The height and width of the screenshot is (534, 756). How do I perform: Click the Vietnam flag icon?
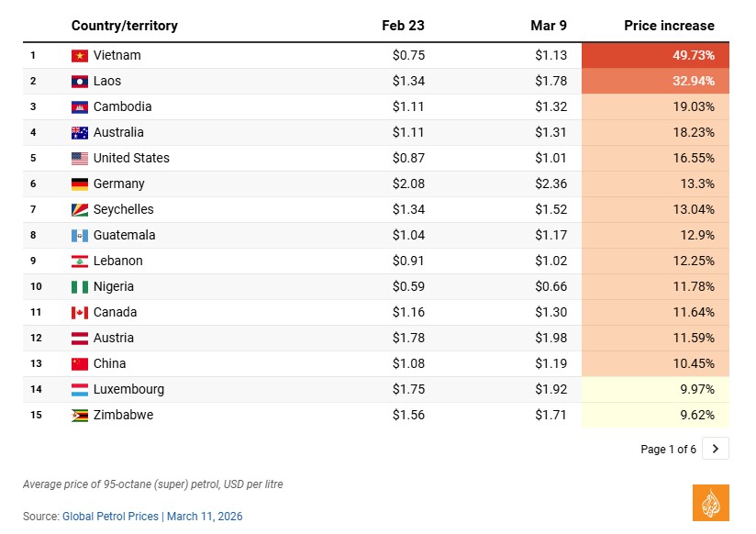(80, 55)
